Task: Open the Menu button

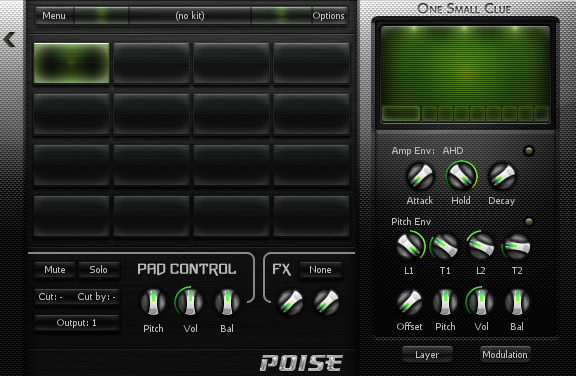Action: [x=54, y=16]
